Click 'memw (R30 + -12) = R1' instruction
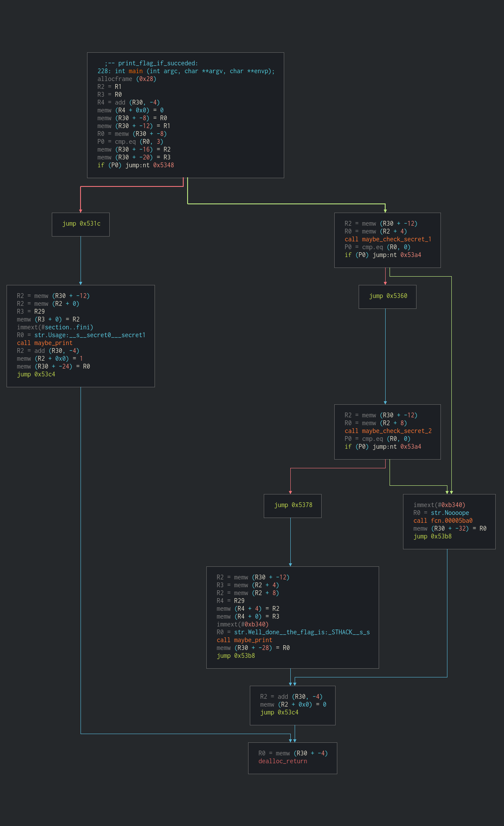Screen dimensions: 504x826 pyautogui.click(x=134, y=126)
